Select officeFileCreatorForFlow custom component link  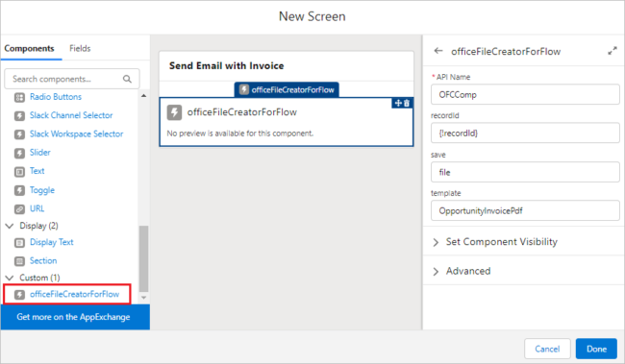75,294
